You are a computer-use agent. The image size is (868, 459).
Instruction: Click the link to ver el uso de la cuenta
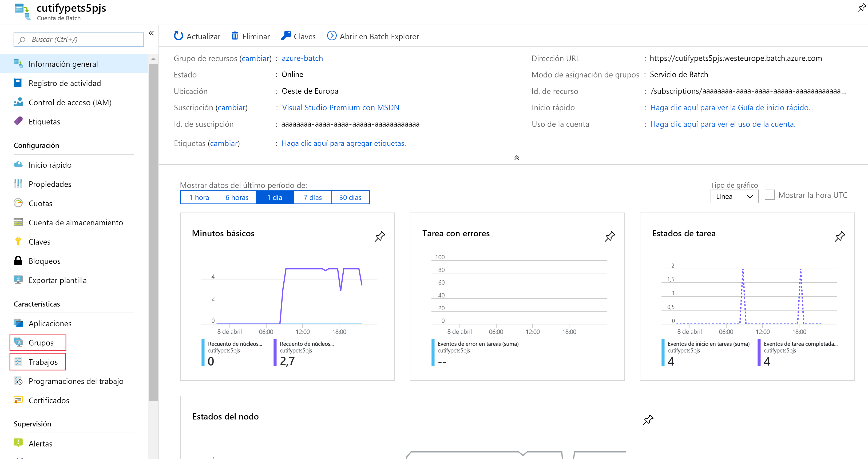click(722, 124)
